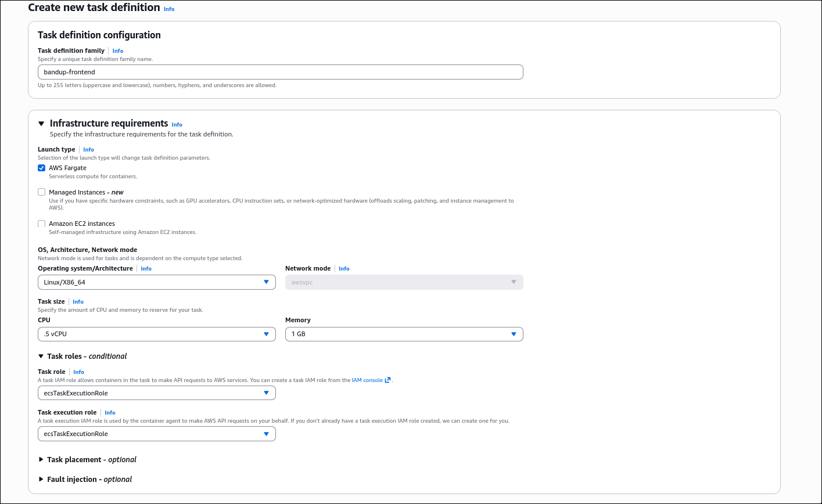Click Info next to Network mode

tap(344, 268)
